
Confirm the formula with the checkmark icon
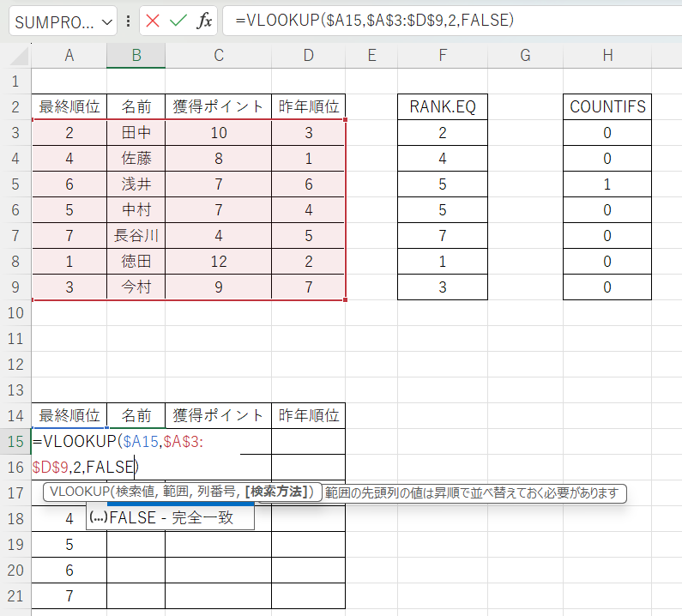178,21
